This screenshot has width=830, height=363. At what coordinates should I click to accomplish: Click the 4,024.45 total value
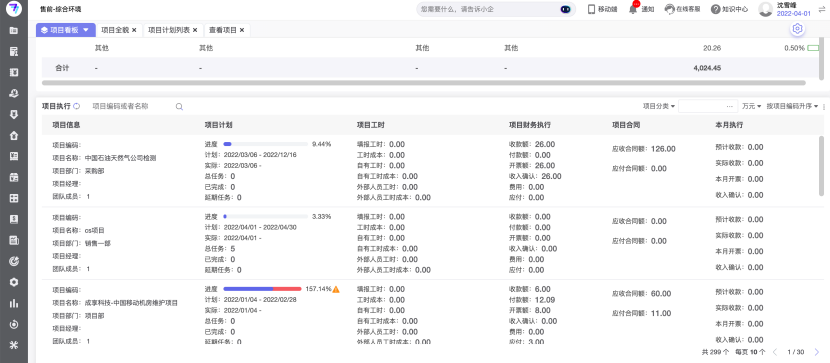(707, 68)
